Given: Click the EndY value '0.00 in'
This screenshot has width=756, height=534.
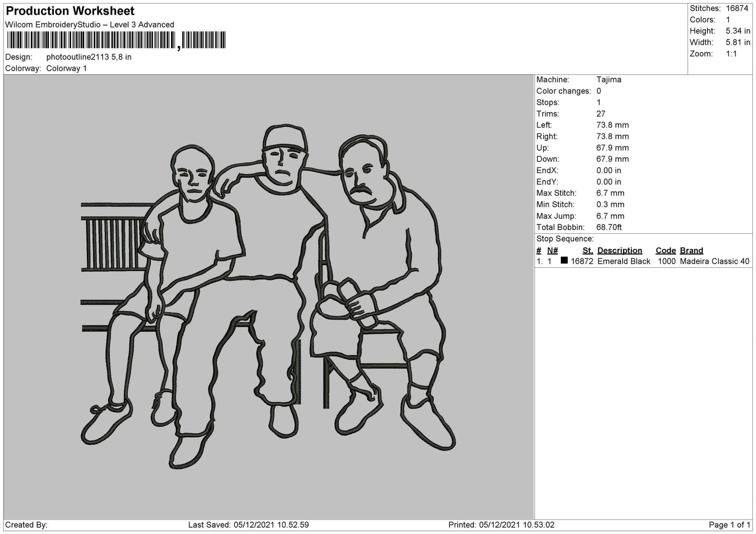Looking at the screenshot, I should coord(609,182).
